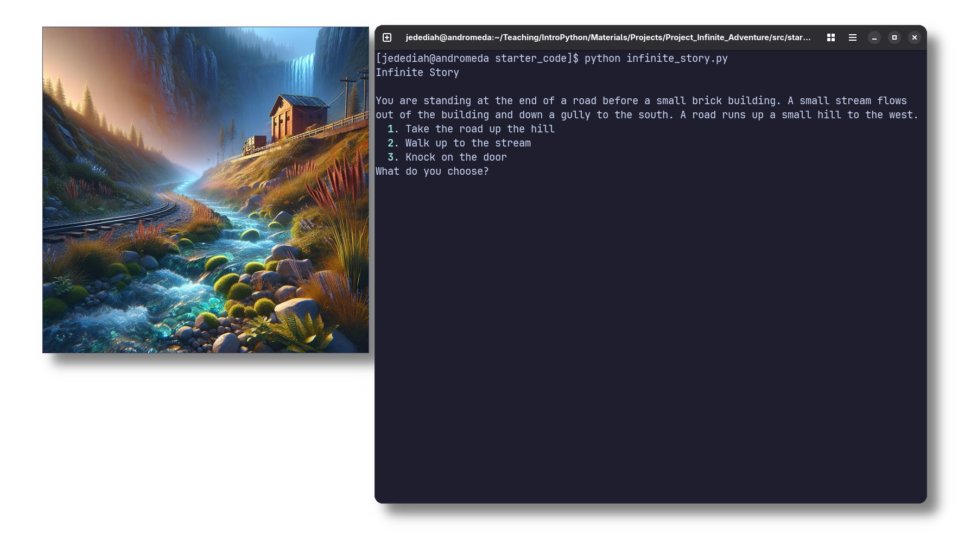Close the terminal window

(x=915, y=37)
